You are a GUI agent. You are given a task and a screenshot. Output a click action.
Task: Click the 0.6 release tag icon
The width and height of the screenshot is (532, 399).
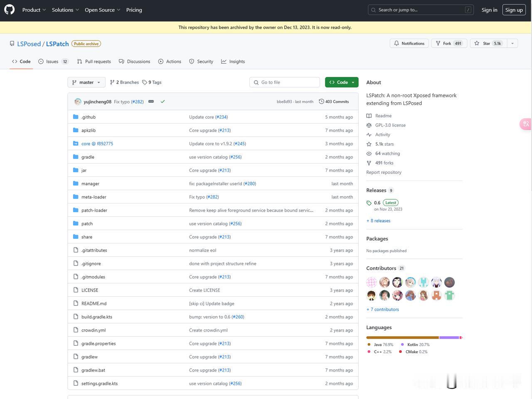point(369,203)
